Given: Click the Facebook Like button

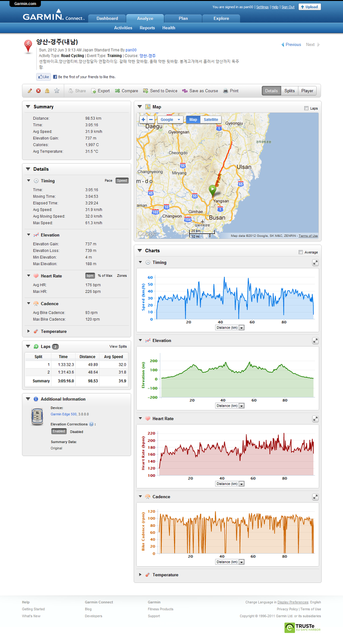Looking at the screenshot, I should coord(43,77).
